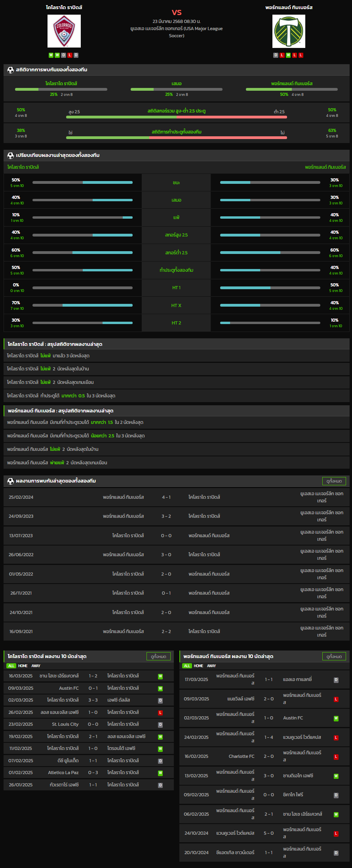Image resolution: width=352 pixels, height=868 pixels.
Task: Open ดูทั้งหมด for Portland's last 10 matches
Action: pyautogui.click(x=334, y=656)
